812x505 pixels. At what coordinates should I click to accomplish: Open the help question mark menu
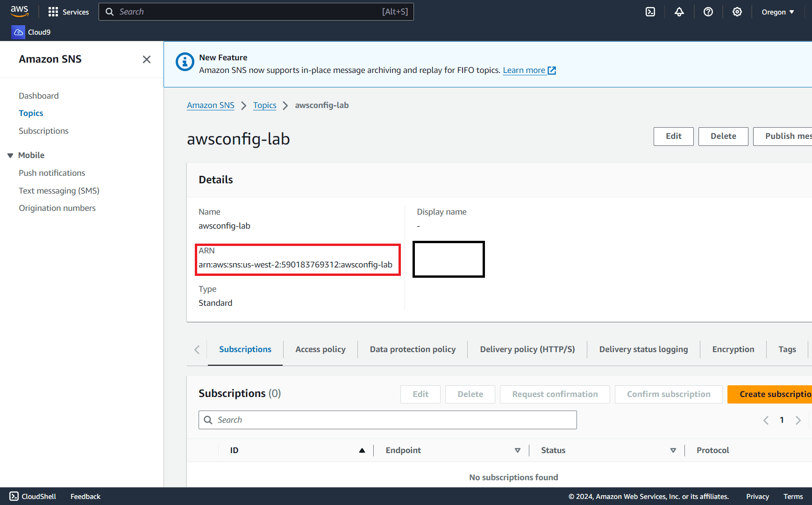pyautogui.click(x=708, y=12)
